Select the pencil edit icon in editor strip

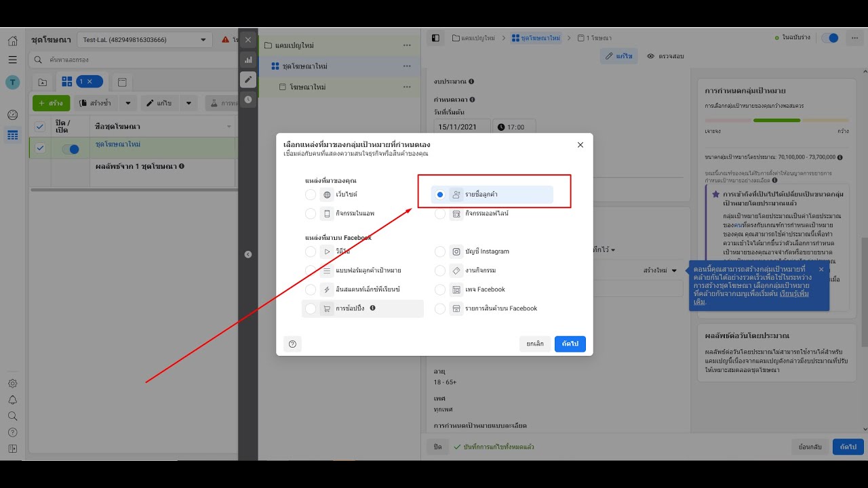(248, 79)
